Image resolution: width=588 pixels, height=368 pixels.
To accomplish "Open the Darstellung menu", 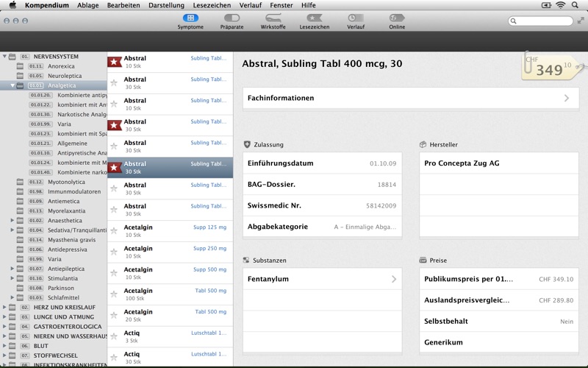I will [167, 5].
